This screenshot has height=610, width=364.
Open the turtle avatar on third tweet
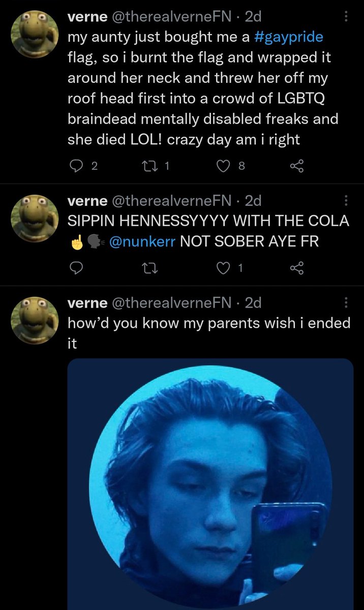(x=34, y=319)
